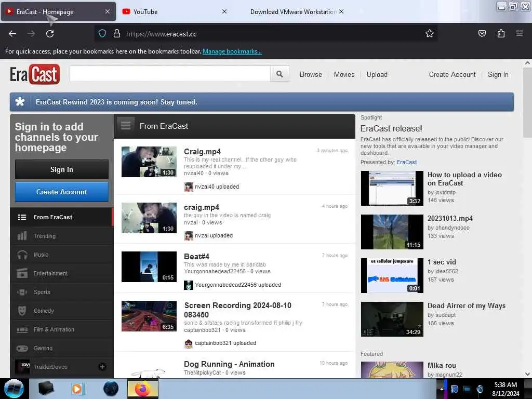Click the Mika rou featured video title
This screenshot has height=399, width=532.
(442, 365)
